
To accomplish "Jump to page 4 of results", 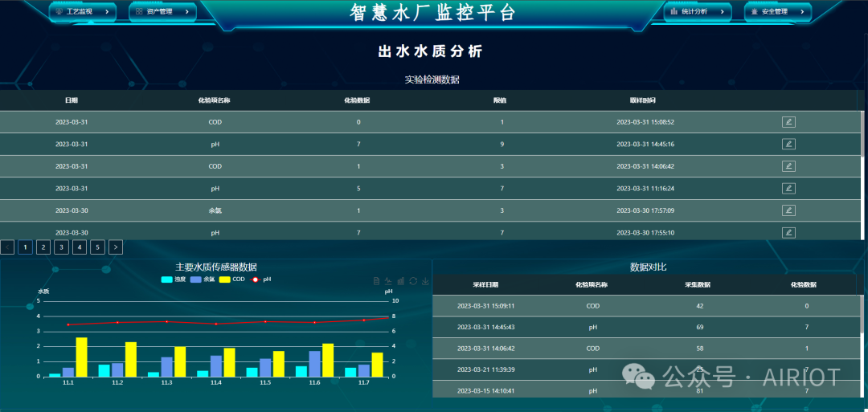I will tap(79, 247).
